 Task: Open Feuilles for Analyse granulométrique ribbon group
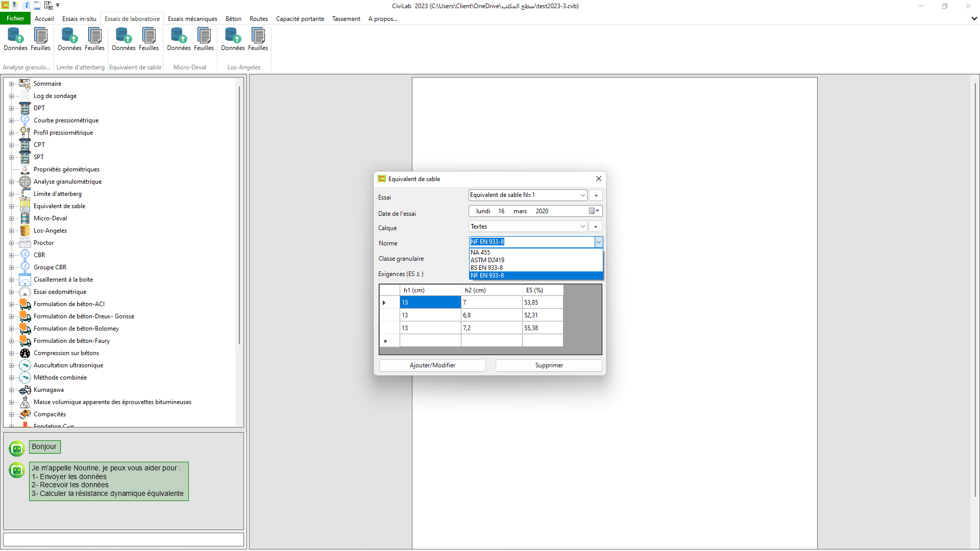click(x=40, y=39)
